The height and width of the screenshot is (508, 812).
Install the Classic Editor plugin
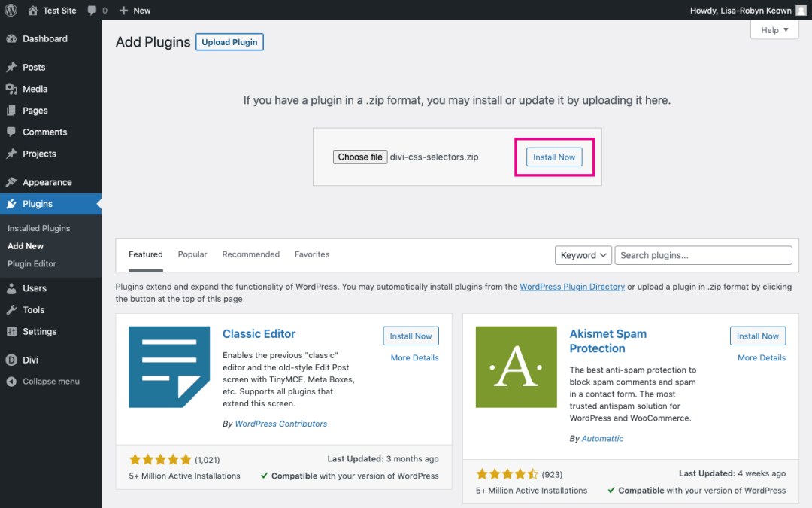pos(411,336)
